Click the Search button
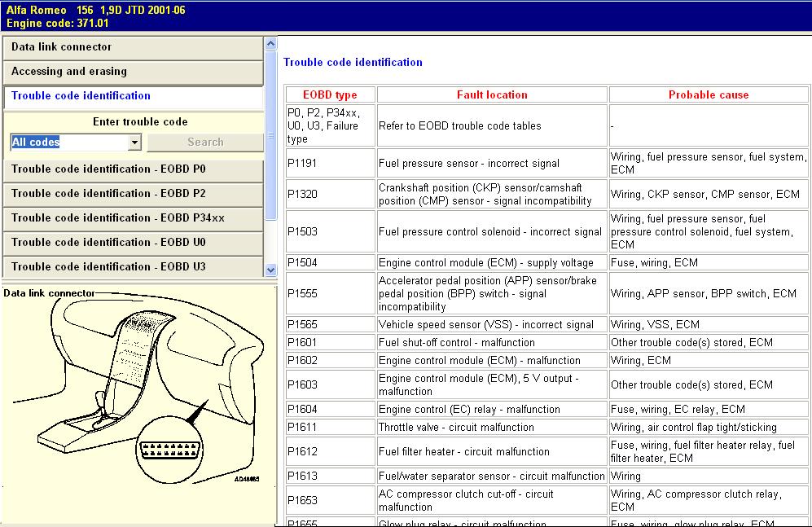The width and height of the screenshot is (812, 527). click(205, 143)
